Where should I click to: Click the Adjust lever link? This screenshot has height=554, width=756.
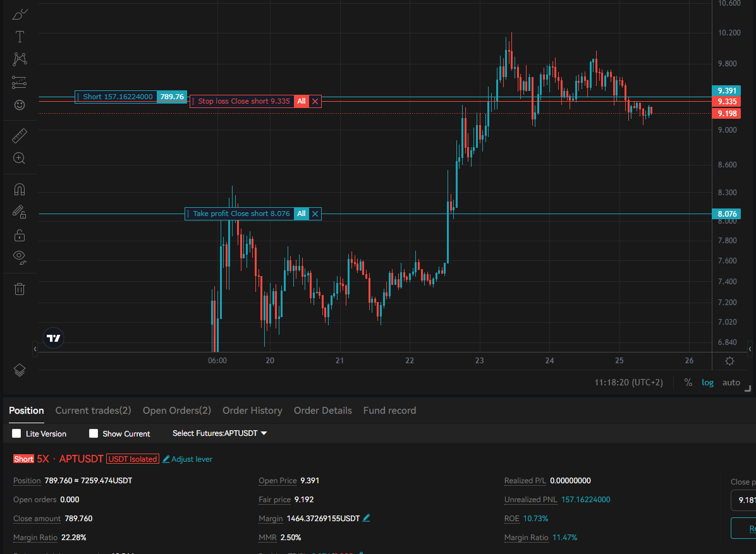click(188, 459)
